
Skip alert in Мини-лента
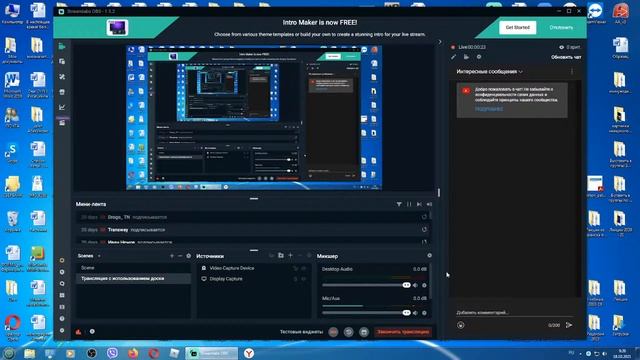[x=419, y=204]
